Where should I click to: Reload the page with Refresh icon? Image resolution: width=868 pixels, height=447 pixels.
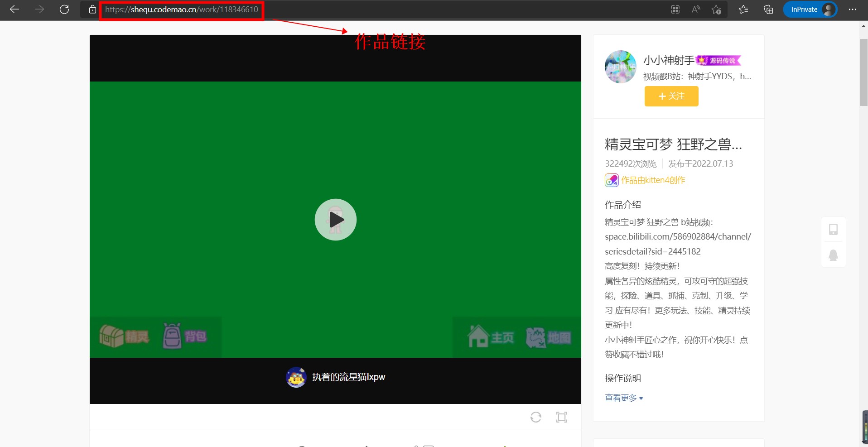(64, 9)
